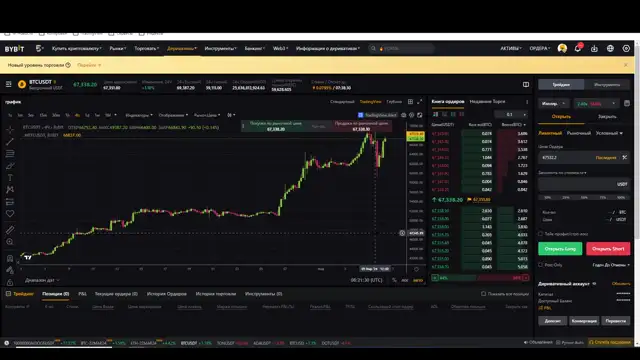The width and height of the screenshot is (640, 360).
Task: Open the Derivatives menu
Action: pyautogui.click(x=182, y=49)
